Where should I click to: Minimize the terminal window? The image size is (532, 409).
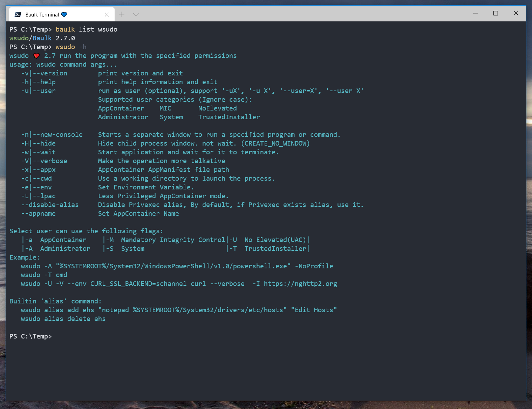pos(475,13)
